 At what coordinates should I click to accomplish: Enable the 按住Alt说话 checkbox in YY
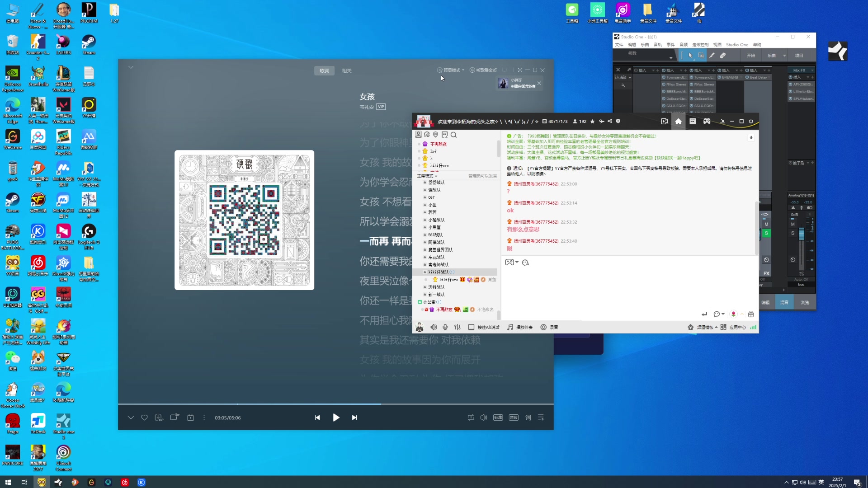471,327
